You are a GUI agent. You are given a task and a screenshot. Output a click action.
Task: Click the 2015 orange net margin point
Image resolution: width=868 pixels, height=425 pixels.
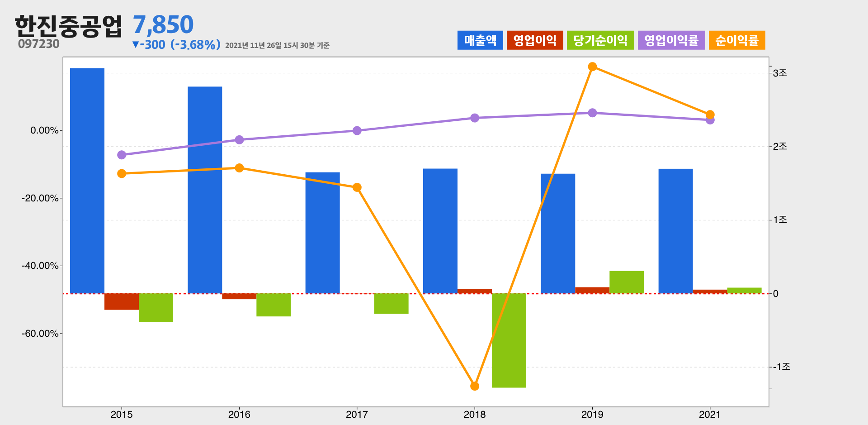click(122, 174)
